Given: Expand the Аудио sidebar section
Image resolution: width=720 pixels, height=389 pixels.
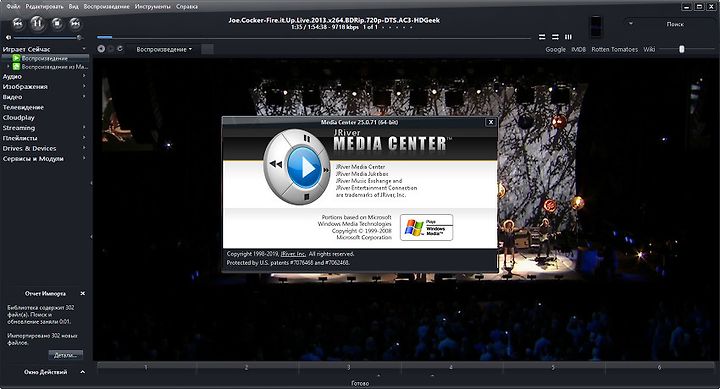Looking at the screenshot, I should tap(44, 76).
